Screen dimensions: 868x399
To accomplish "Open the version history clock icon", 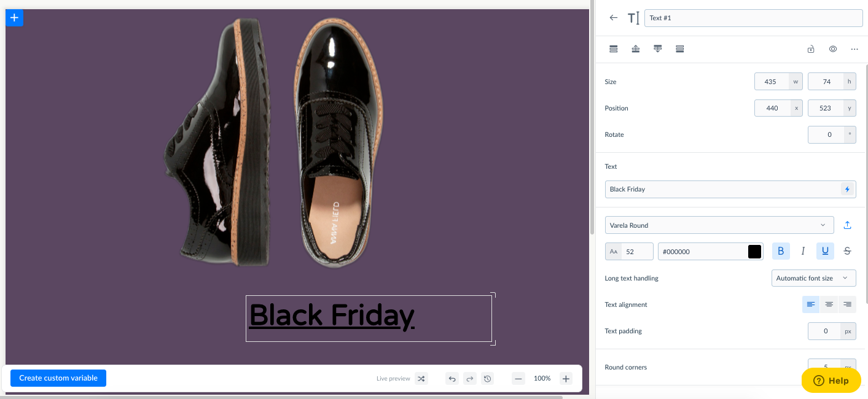I will (487, 379).
